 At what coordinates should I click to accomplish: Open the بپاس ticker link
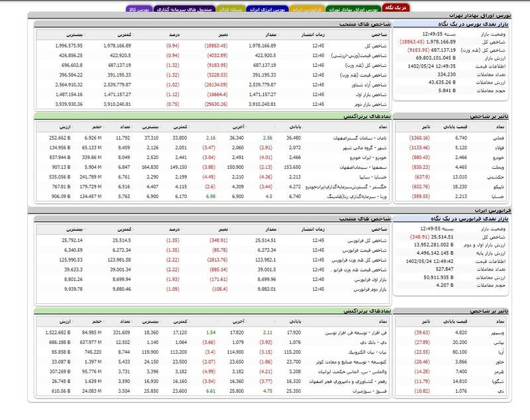500,342
